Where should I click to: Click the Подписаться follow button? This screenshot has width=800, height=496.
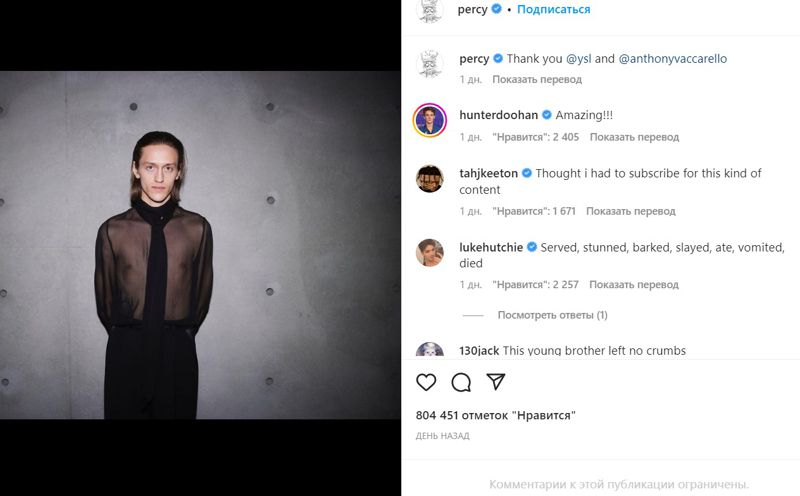(x=554, y=10)
